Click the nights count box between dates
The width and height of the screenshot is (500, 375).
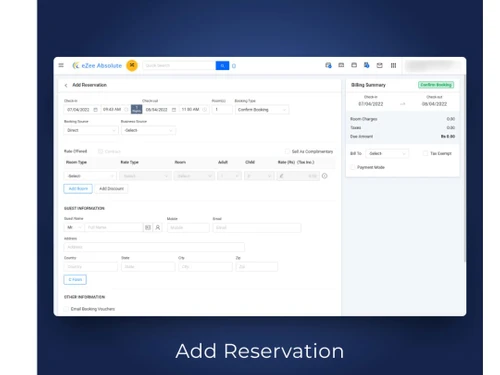[137, 109]
